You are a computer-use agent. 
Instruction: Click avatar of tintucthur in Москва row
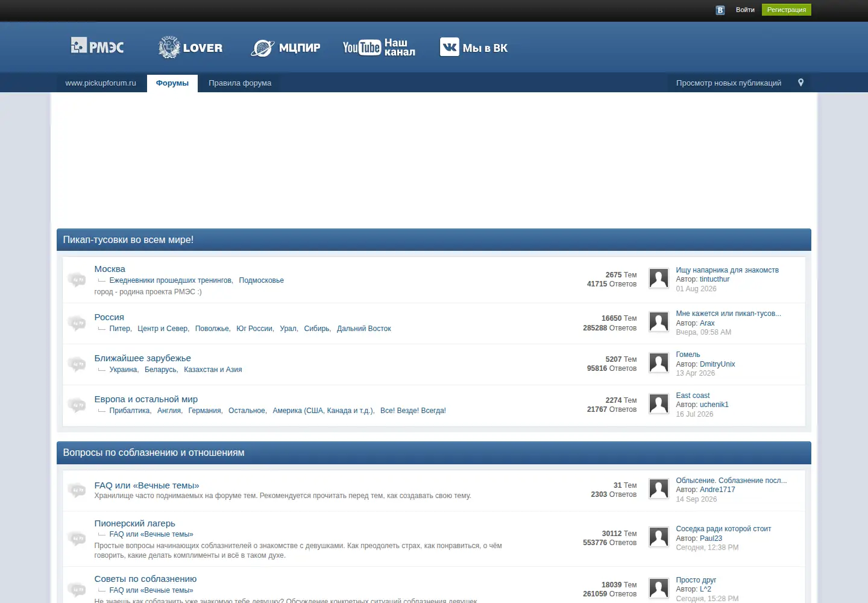pos(659,279)
